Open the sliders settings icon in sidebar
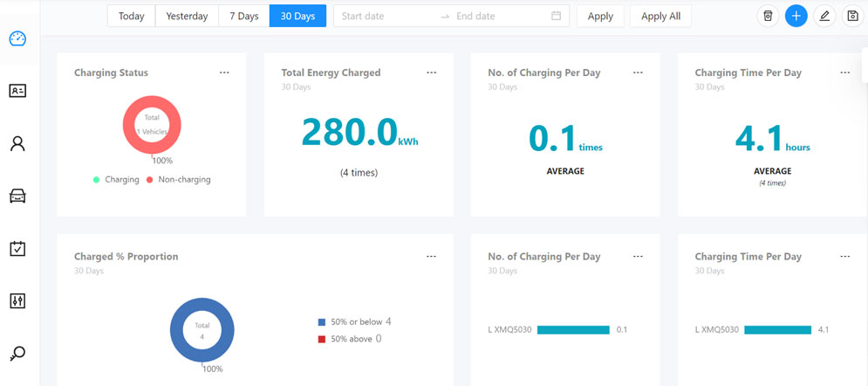Screen dimensions: 868x386 coord(17,301)
